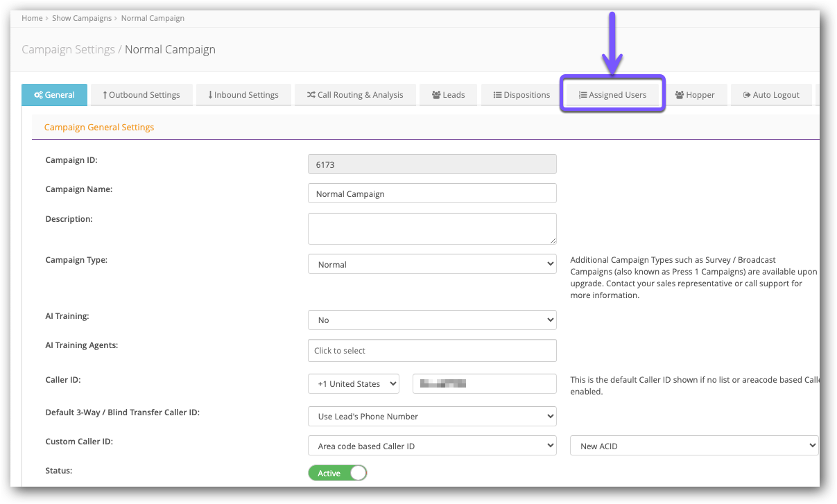
Task: Open the AI Training dropdown
Action: tap(431, 320)
